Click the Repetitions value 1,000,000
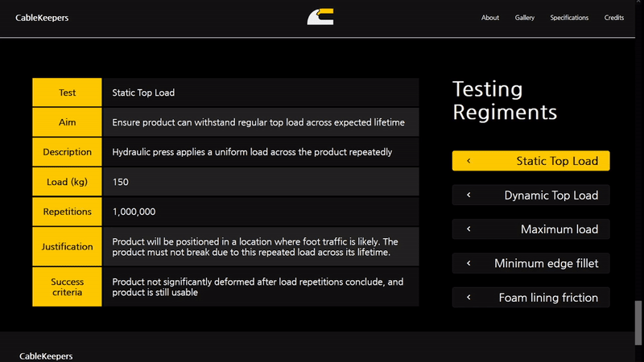The height and width of the screenshot is (362, 644). [134, 212]
